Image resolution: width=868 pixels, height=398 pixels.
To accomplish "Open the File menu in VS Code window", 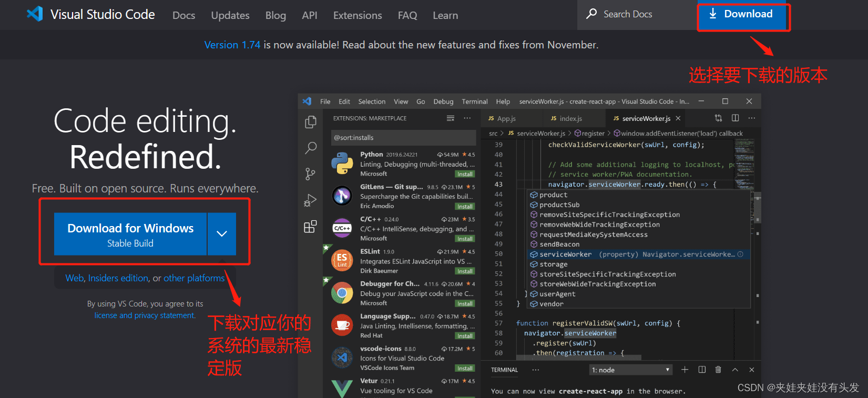I will click(x=325, y=101).
